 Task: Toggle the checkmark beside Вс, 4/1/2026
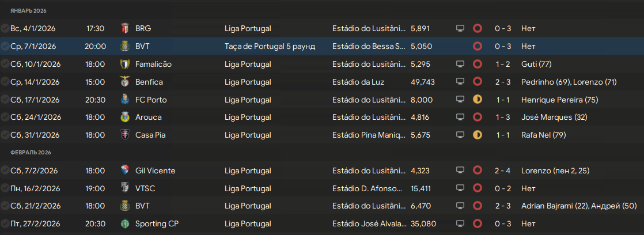point(5,28)
